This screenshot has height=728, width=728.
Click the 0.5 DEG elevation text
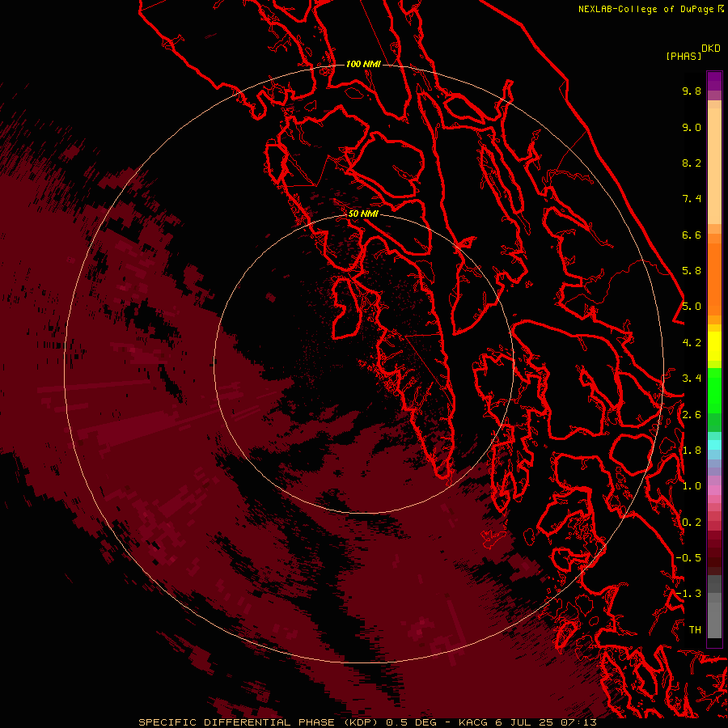(x=411, y=722)
